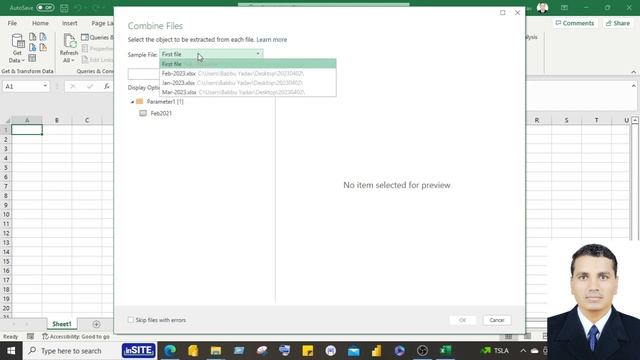Click the Windows Start button

[x=11, y=351]
